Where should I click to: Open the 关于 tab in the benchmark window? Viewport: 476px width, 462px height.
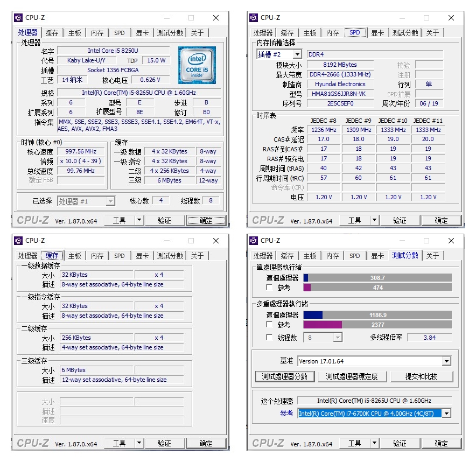point(432,256)
